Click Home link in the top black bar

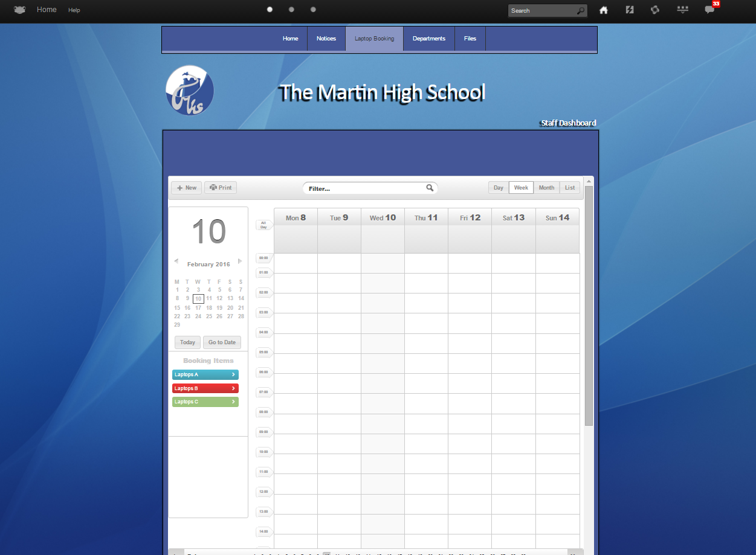[x=47, y=10]
